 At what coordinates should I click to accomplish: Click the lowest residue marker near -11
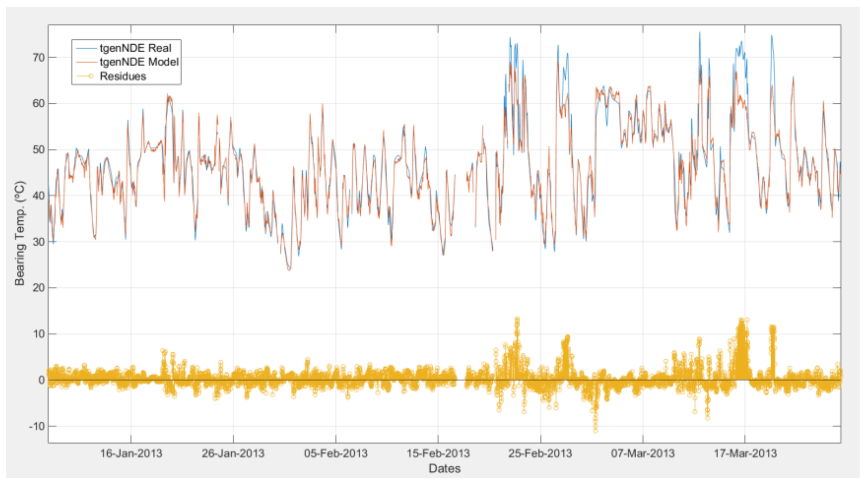[x=595, y=431]
